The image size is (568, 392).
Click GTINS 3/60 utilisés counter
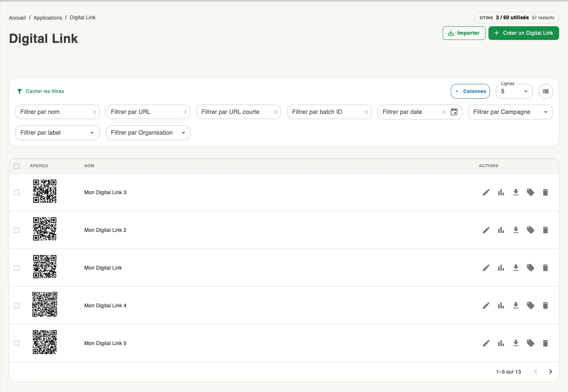tap(517, 18)
